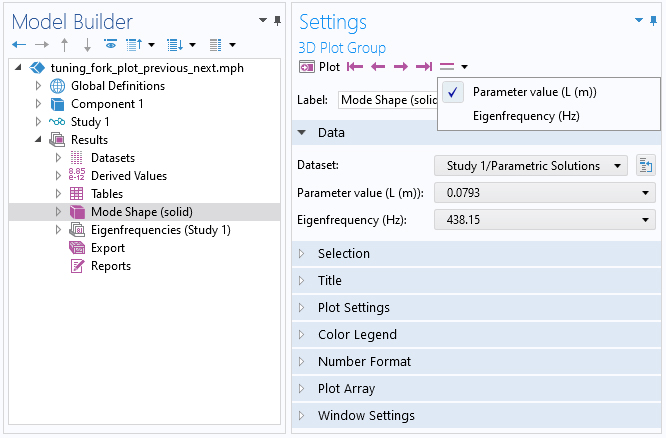Expand the Study 1 node
This screenshot has height=438, width=666.
pyautogui.click(x=38, y=122)
